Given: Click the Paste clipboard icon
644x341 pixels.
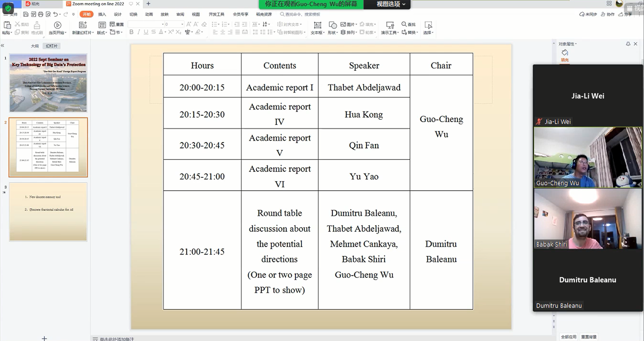Looking at the screenshot, I should [7, 25].
